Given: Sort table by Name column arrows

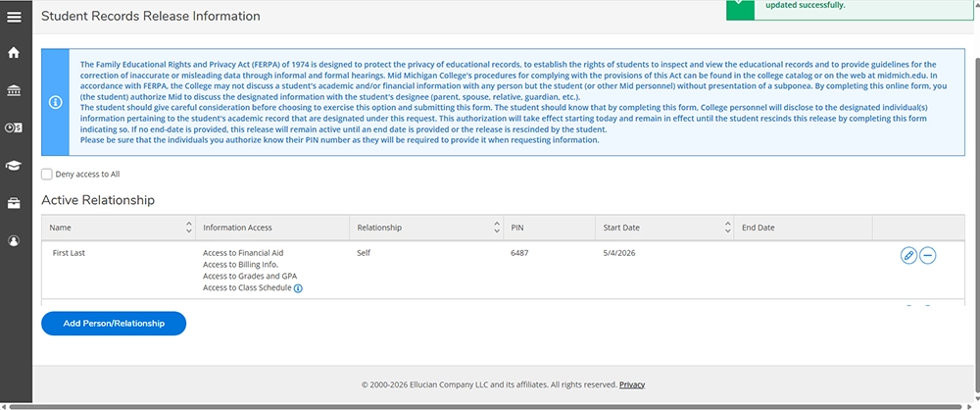Looking at the screenshot, I should point(189,228).
